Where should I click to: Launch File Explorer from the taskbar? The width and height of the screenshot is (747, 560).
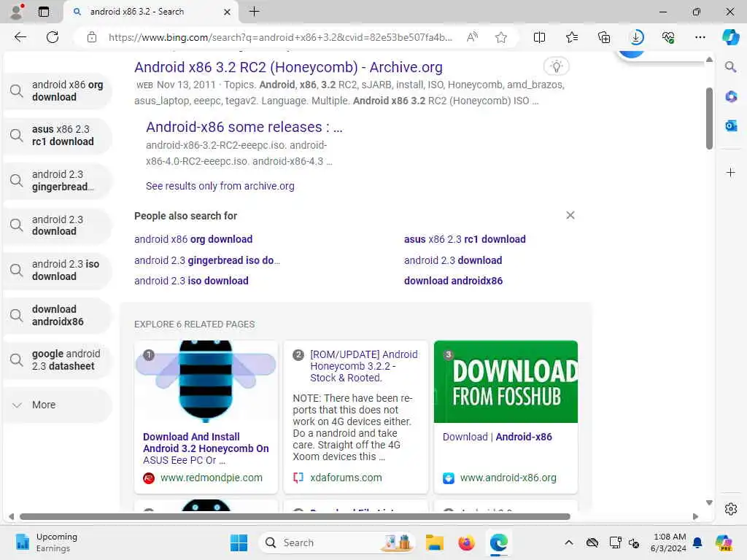[x=435, y=542]
